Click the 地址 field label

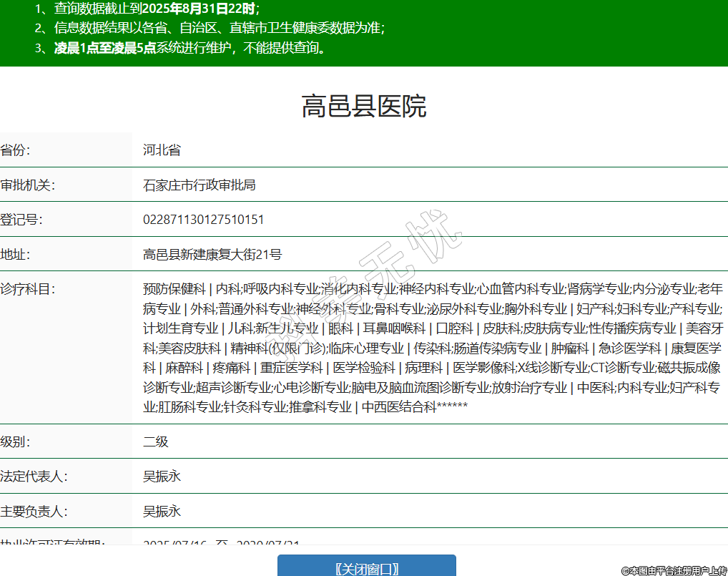click(16, 255)
